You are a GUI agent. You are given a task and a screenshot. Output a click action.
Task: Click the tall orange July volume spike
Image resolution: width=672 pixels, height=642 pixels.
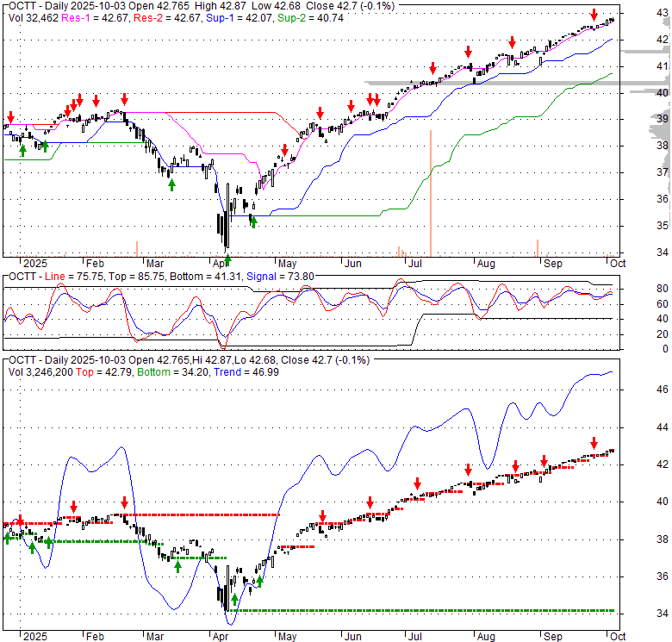(431, 193)
